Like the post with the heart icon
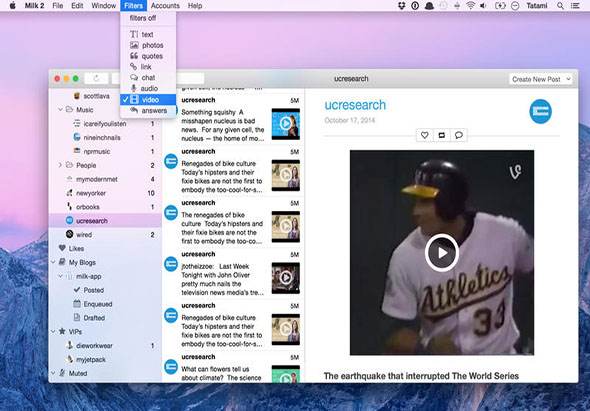Viewport: 590px width, 411px height. [x=425, y=135]
